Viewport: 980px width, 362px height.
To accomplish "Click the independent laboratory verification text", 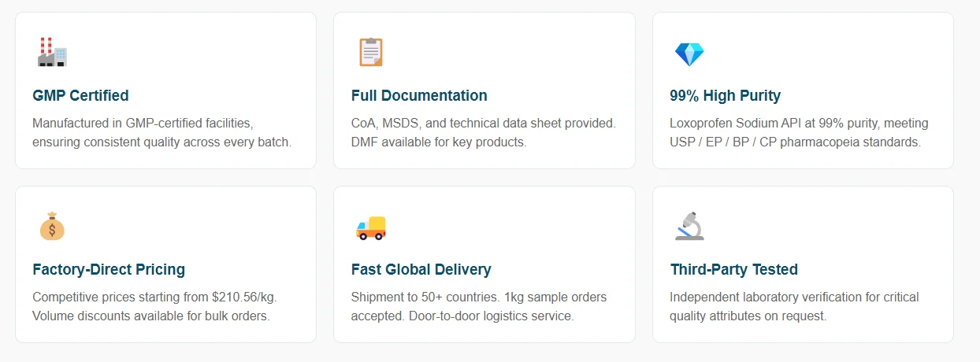I will tap(794, 307).
